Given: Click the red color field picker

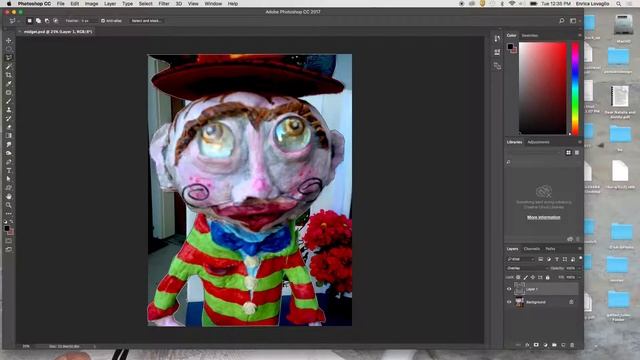Looking at the screenshot, I should [x=542, y=88].
